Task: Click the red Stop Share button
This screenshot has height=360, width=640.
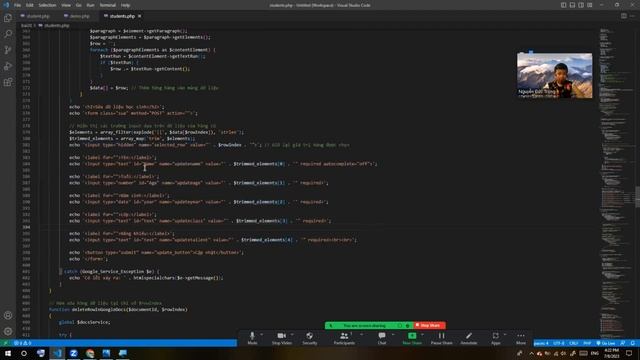Action: click(x=429, y=325)
